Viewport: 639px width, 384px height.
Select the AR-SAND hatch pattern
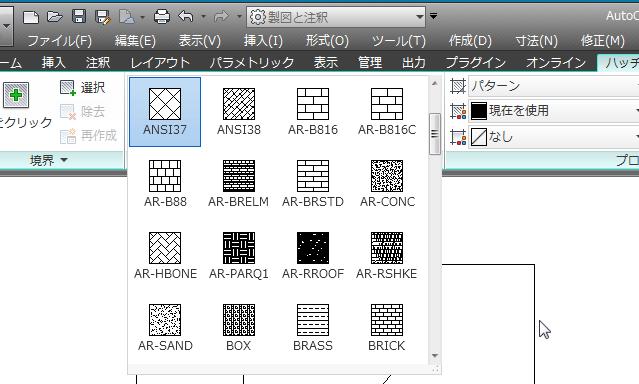[165, 328]
